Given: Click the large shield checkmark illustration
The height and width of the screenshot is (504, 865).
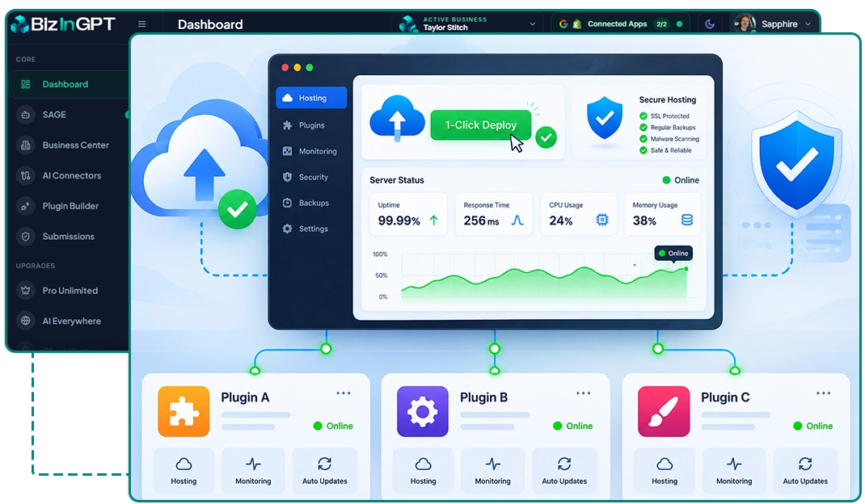Looking at the screenshot, I should [796, 166].
